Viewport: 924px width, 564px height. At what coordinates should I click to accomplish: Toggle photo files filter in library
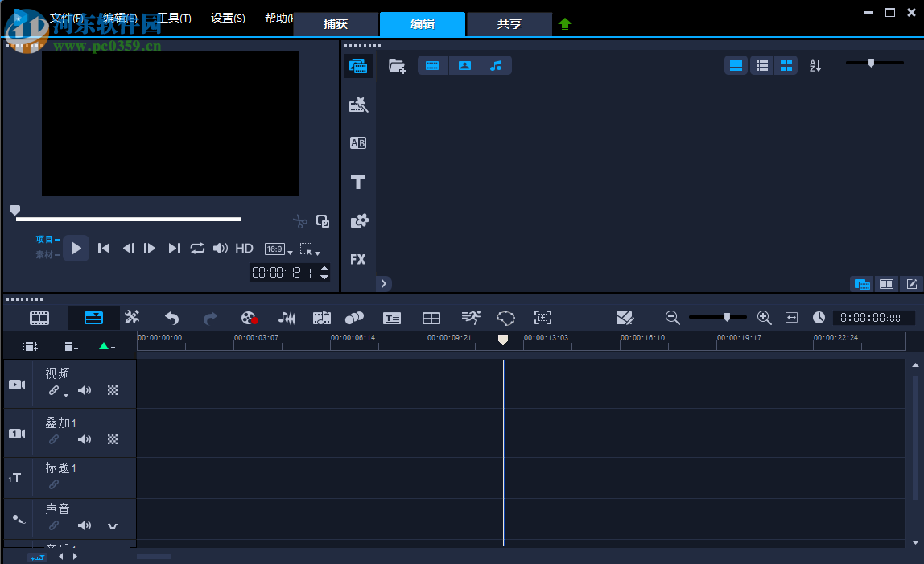[x=464, y=65]
